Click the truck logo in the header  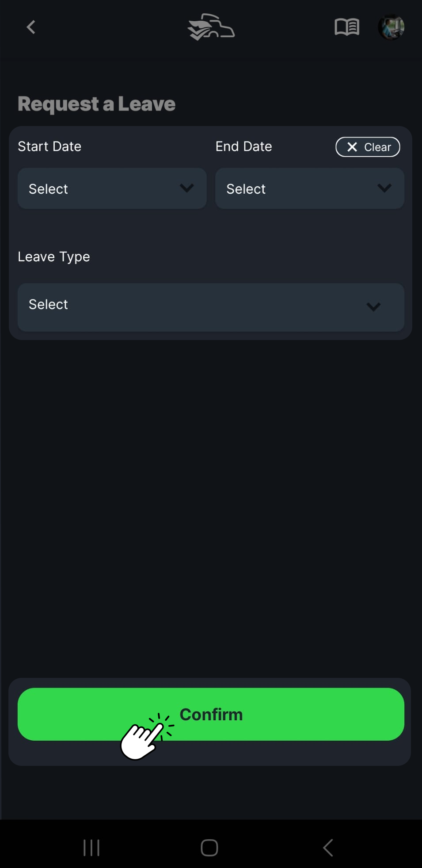211,27
